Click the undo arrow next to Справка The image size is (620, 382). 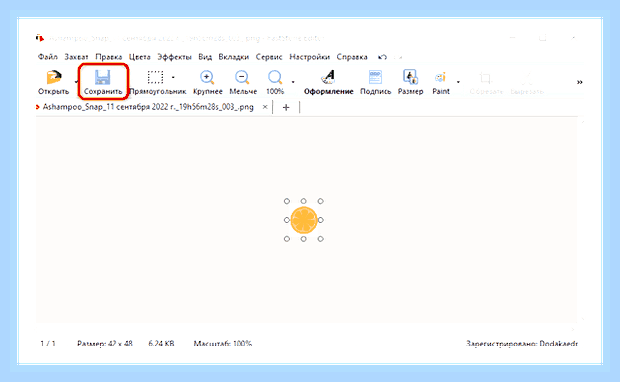[x=382, y=57]
